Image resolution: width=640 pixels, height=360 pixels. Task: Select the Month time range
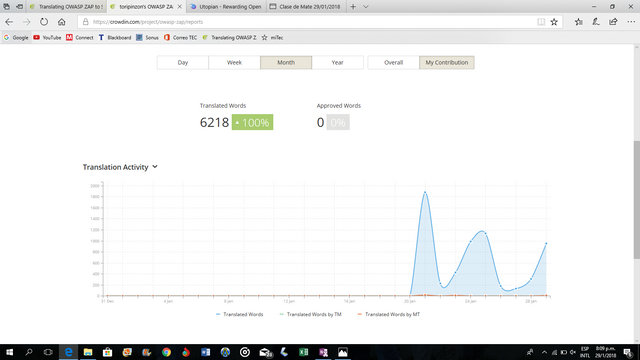pyautogui.click(x=286, y=62)
